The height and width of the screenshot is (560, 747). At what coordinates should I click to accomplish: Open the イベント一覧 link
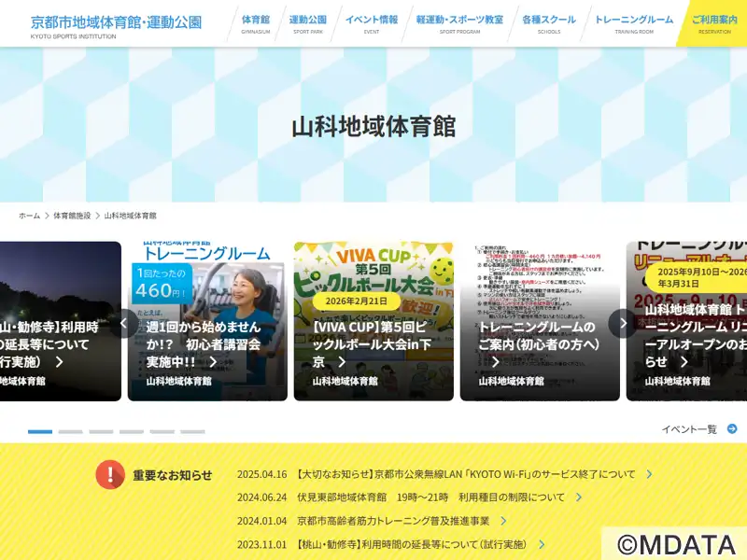(x=689, y=429)
